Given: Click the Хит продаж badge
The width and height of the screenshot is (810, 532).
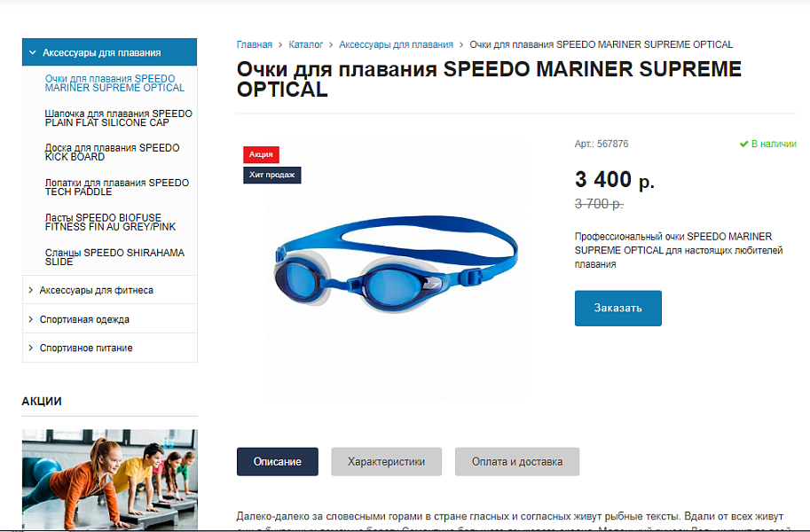Looking at the screenshot, I should pyautogui.click(x=272, y=175).
